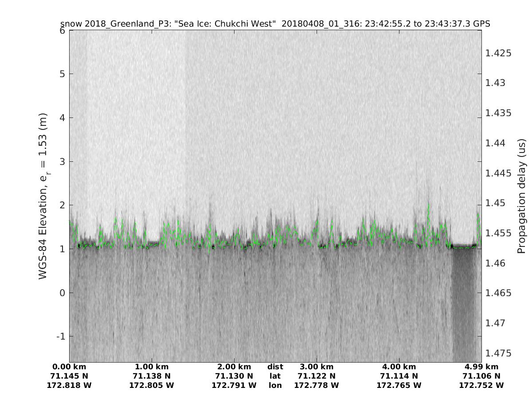The width and height of the screenshot is (532, 399).
Task: Click the plot title text at top
Action: 275,23
